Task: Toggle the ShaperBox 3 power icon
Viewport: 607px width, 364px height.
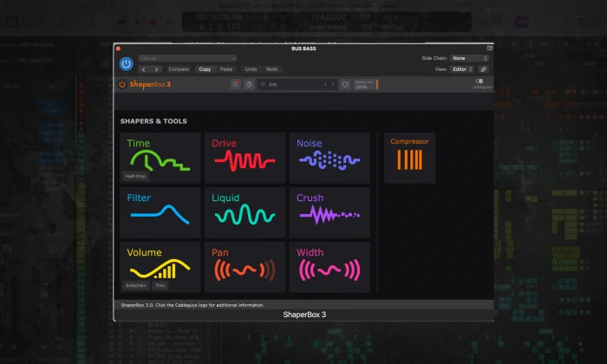Action: pyautogui.click(x=123, y=84)
